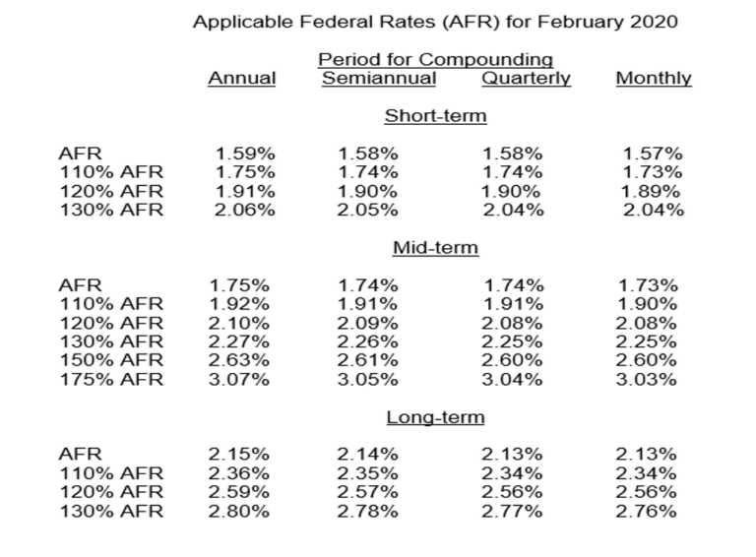Click the Quarterly column header
Screen dimensions: 756x557
pyautogui.click(x=527, y=79)
